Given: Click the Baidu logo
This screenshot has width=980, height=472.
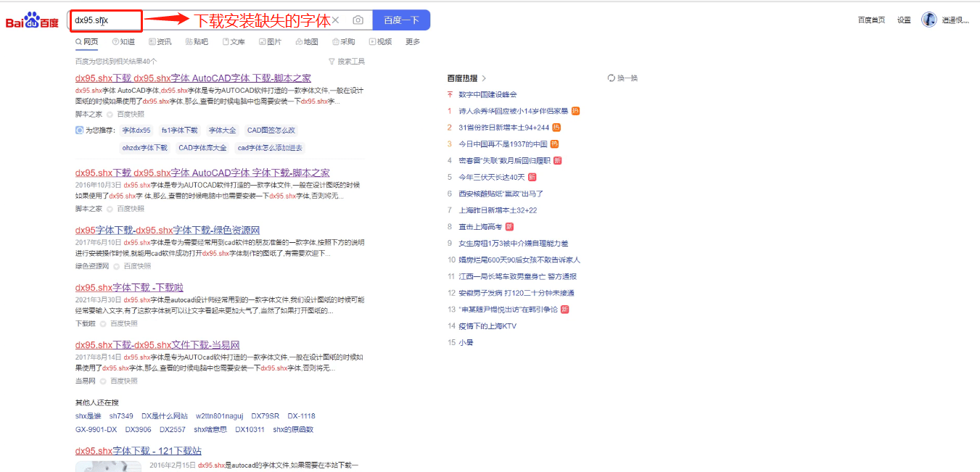Looking at the screenshot, I should [x=32, y=20].
